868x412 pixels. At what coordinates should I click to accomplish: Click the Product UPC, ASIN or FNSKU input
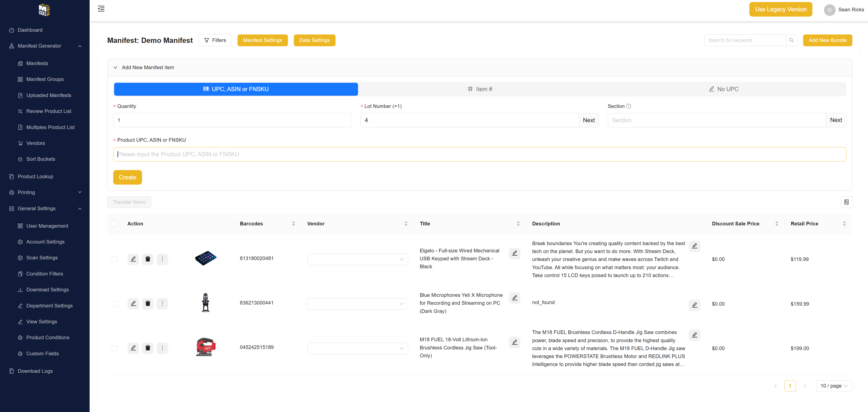[x=480, y=154]
